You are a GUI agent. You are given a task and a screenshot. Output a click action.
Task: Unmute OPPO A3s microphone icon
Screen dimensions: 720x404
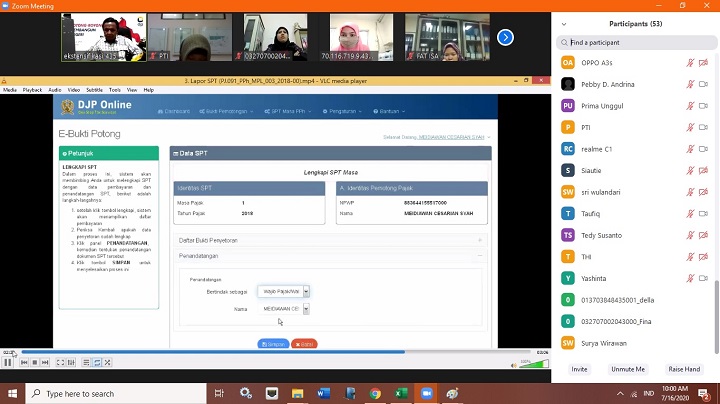[x=690, y=62]
